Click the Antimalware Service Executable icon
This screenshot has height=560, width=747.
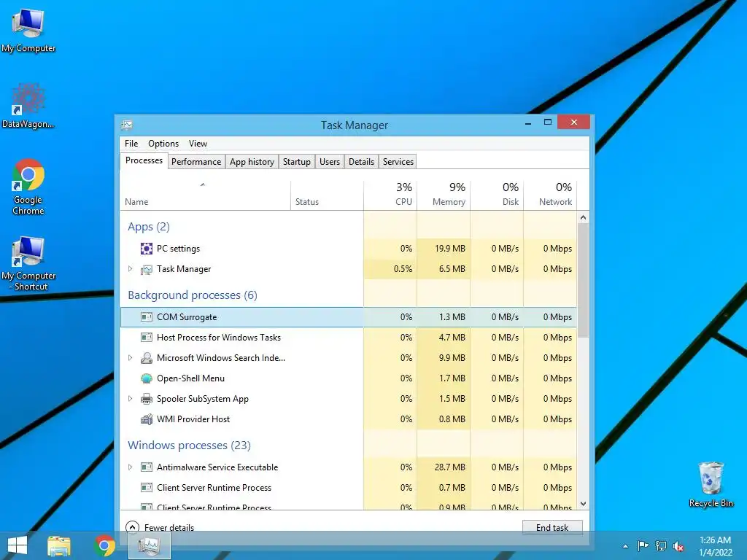146,467
